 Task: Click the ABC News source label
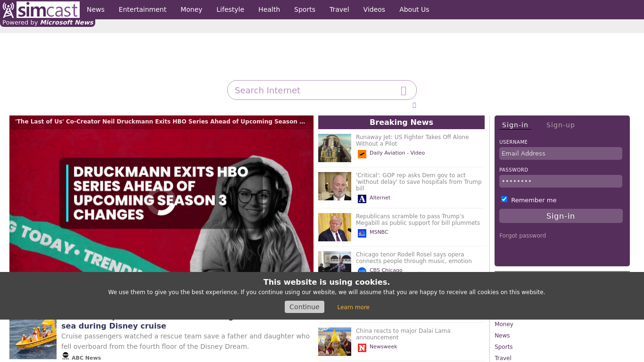point(86,358)
